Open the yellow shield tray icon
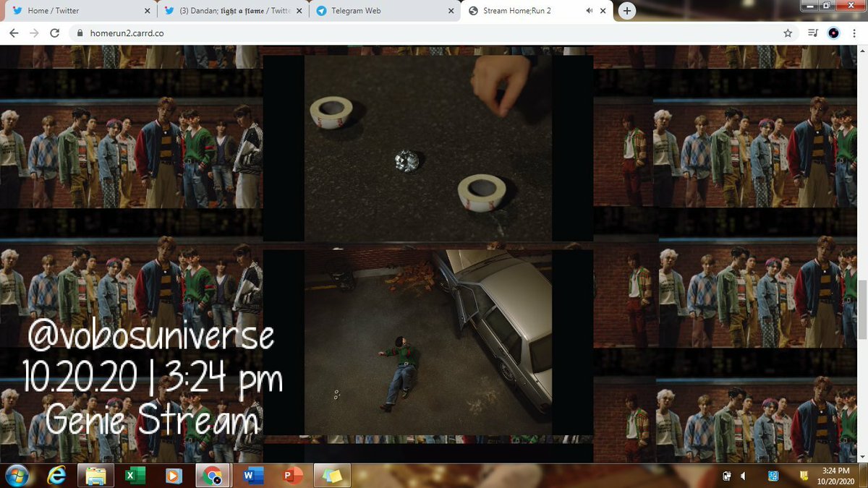 click(803, 476)
